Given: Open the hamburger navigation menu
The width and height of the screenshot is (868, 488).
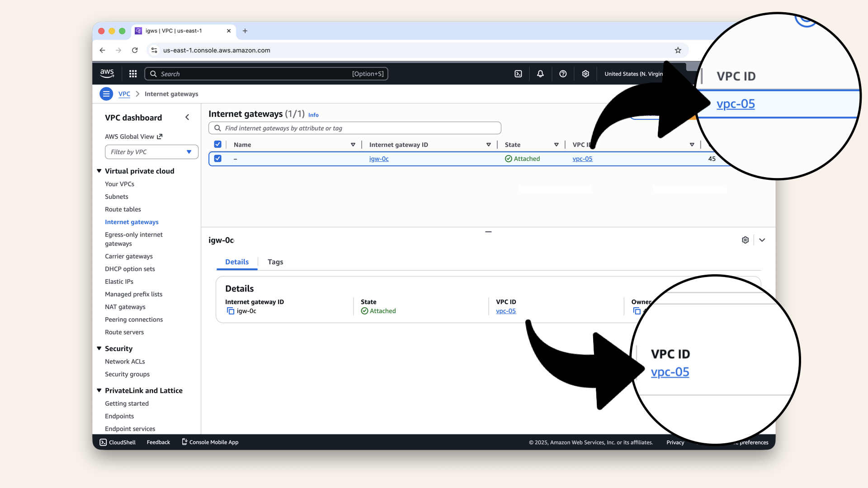Looking at the screenshot, I should [106, 94].
